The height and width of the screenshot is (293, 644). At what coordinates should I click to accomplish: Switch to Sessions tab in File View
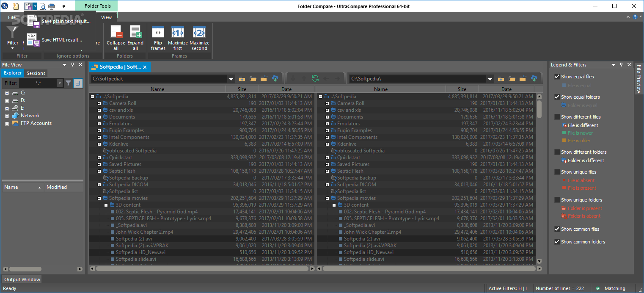pos(36,73)
